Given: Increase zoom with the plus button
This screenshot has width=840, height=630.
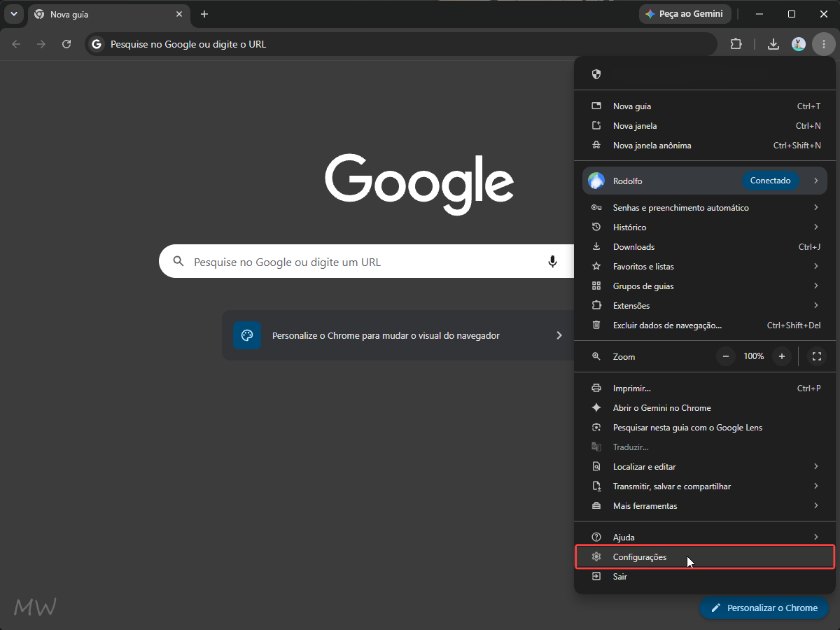Looking at the screenshot, I should click(782, 356).
